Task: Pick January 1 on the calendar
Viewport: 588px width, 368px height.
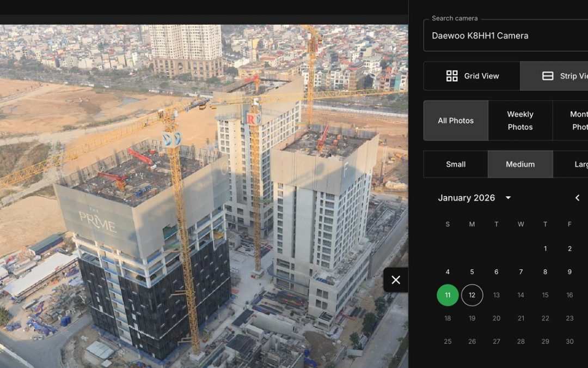Action: (x=545, y=249)
